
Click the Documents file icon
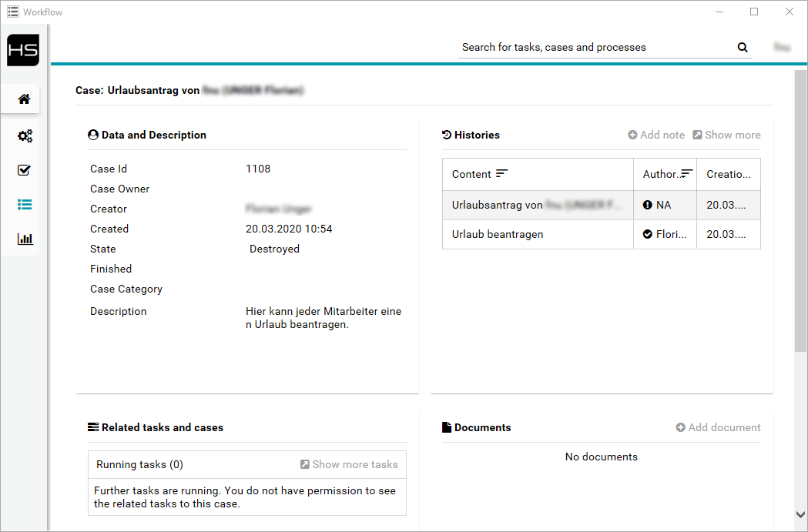tap(447, 427)
